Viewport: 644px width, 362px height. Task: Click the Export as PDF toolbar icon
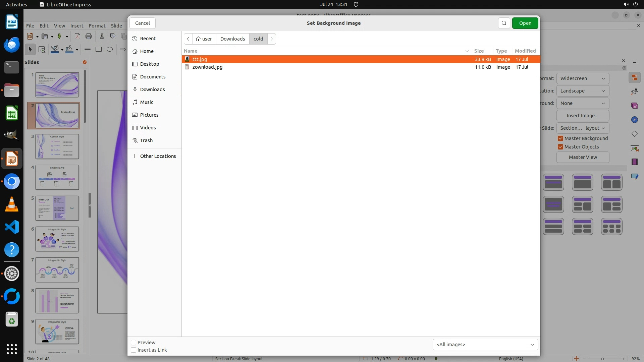pos(77,36)
